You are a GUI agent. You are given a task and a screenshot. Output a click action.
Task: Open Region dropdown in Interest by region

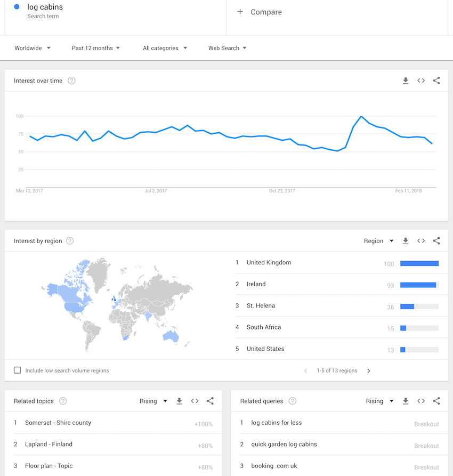[378, 241]
